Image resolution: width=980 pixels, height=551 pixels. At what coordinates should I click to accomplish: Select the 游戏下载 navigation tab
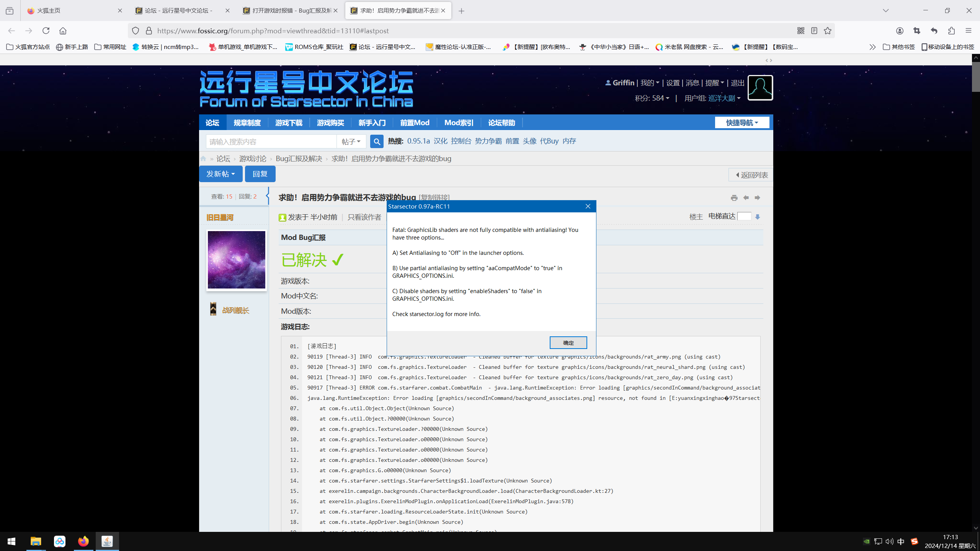(x=289, y=123)
